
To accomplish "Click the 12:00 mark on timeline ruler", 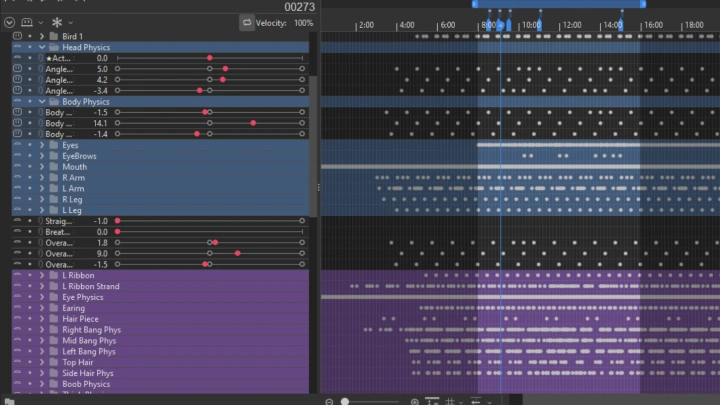I will pos(571,25).
